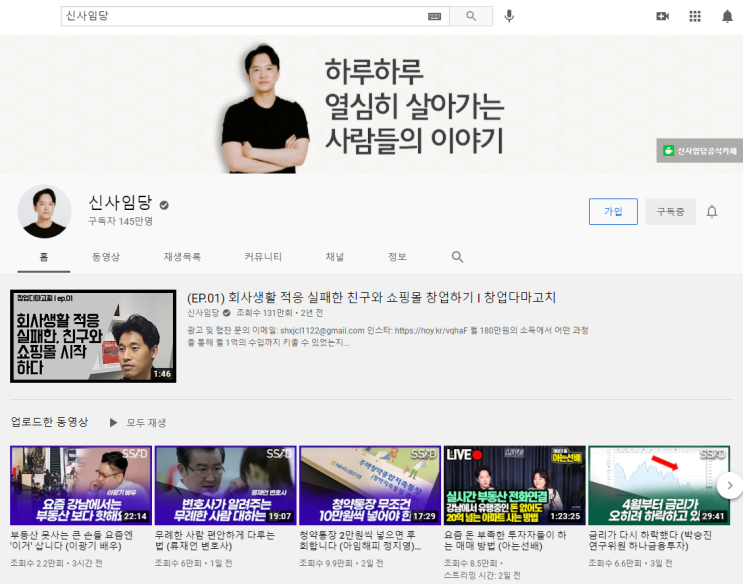The width and height of the screenshot is (743, 584).
Task: Click the channel title 신사임당
Action: click(x=120, y=203)
